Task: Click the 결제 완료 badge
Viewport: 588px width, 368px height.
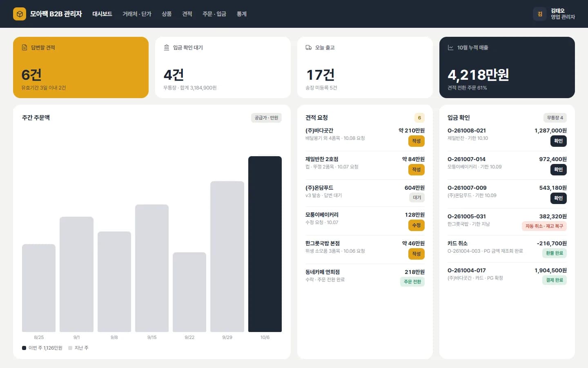Action: [x=555, y=280]
